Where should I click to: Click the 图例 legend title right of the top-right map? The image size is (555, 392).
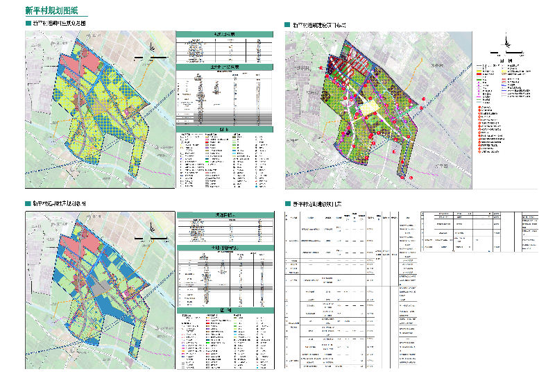510,62
